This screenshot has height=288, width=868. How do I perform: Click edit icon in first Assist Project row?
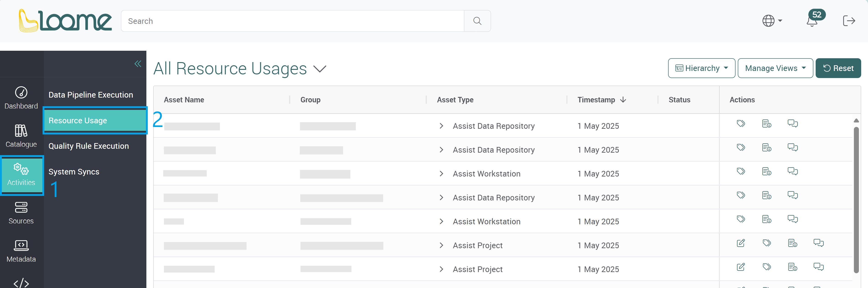tap(741, 243)
